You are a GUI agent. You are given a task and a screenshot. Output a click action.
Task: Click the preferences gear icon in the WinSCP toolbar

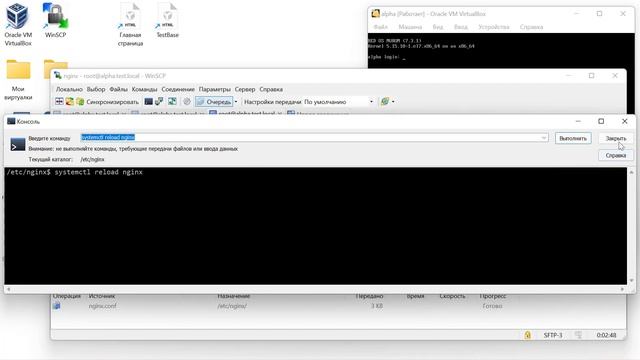(187, 102)
